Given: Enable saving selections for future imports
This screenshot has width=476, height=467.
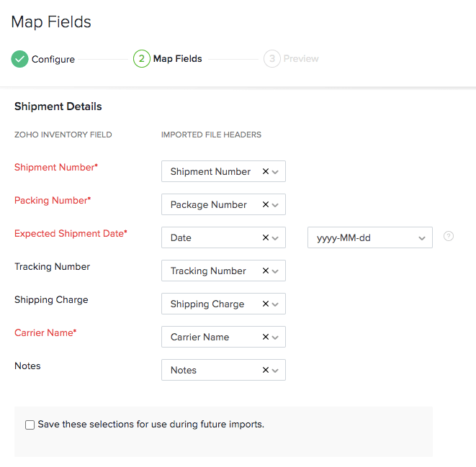Looking at the screenshot, I should [x=30, y=425].
